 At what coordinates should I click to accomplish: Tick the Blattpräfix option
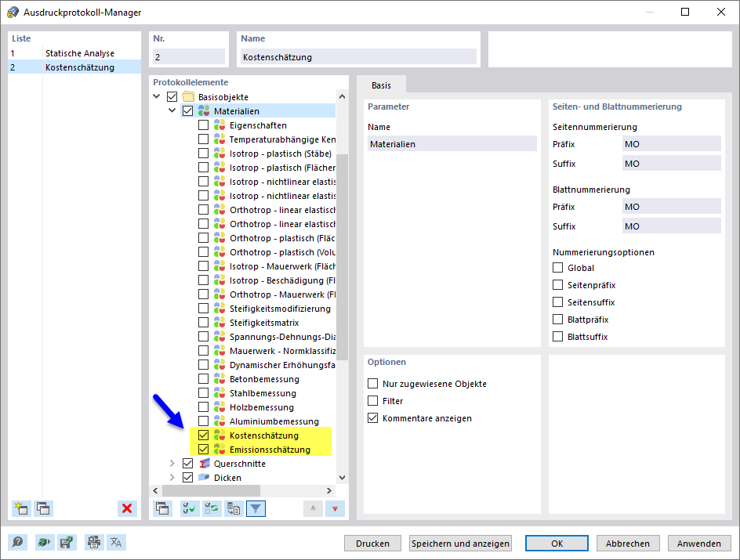558,319
